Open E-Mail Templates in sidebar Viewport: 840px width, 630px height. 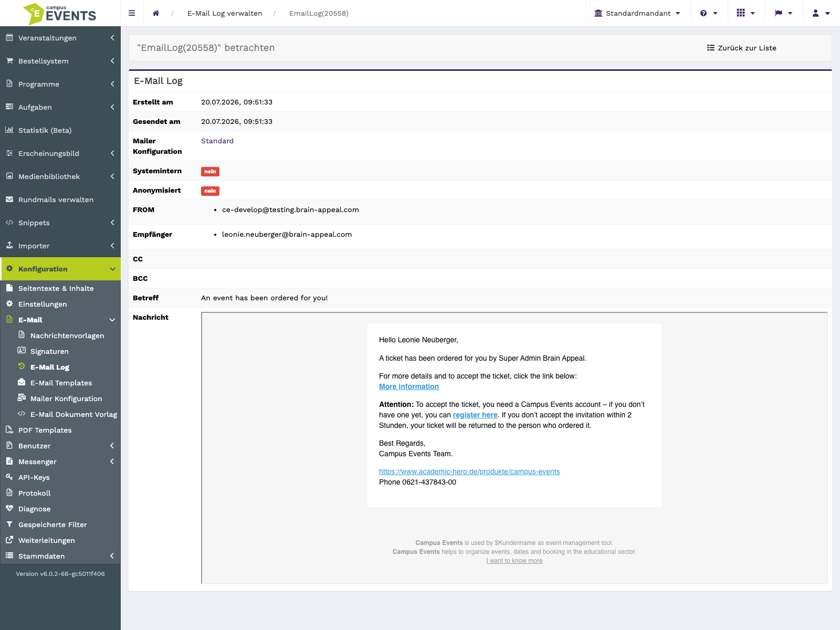pos(61,383)
